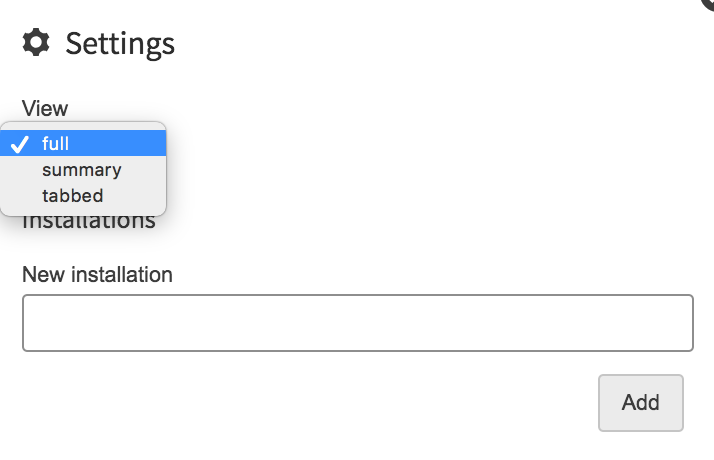Place cursor in the installation input field
Screen dimensions: 714x460
358,323
